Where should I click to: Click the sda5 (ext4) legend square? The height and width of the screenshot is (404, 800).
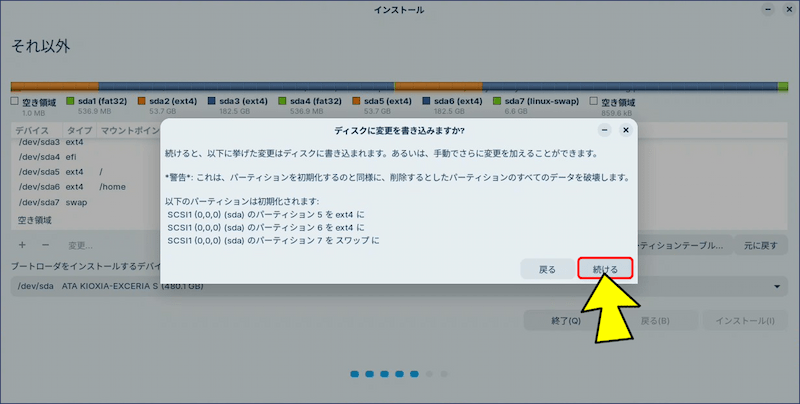point(356,101)
